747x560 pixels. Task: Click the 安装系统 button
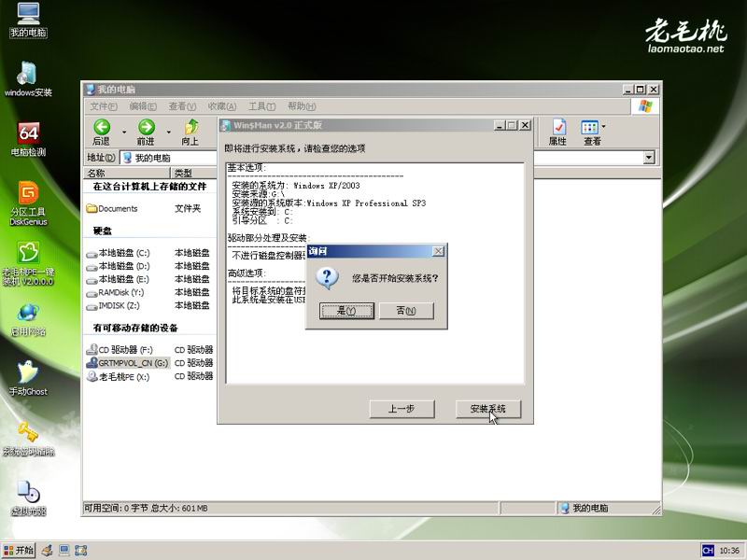coord(487,409)
